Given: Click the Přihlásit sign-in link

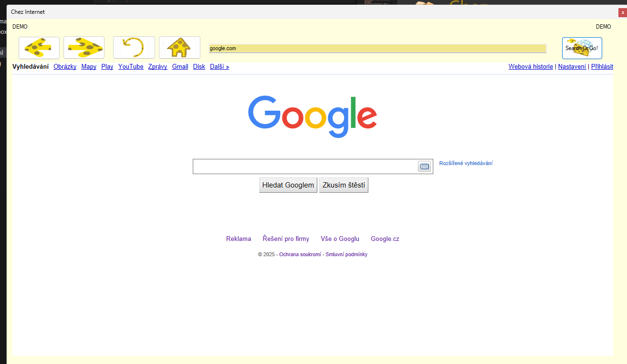Looking at the screenshot, I should tap(602, 67).
